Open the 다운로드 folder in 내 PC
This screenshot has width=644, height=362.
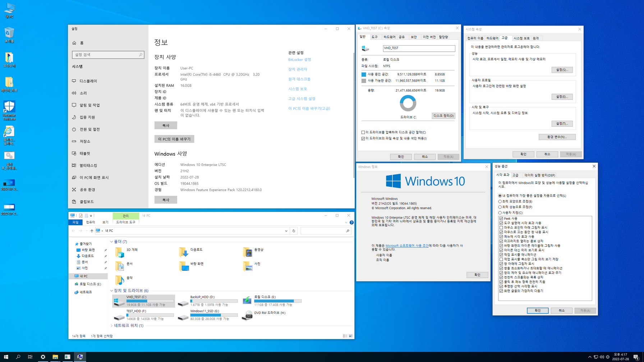(x=184, y=252)
